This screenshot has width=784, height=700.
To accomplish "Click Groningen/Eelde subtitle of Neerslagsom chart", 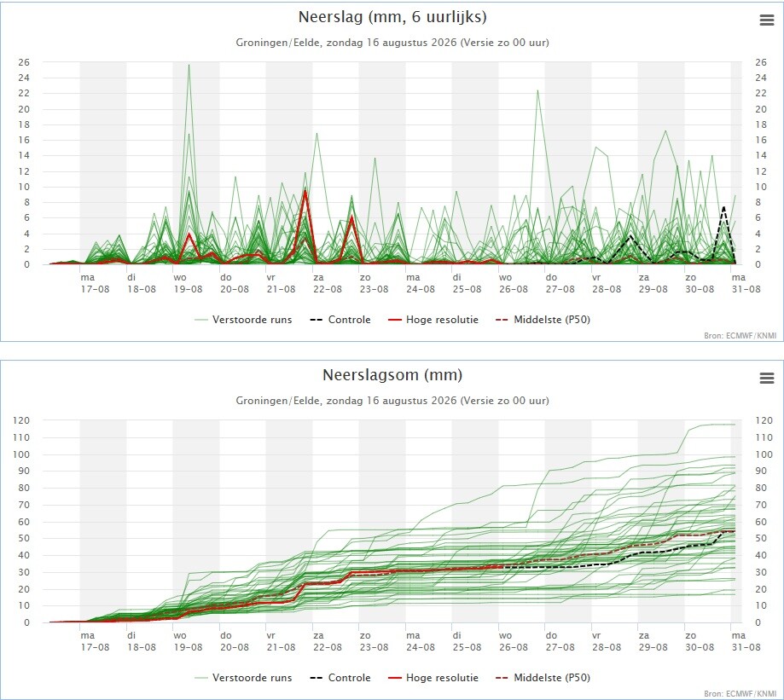I will coord(392,401).
